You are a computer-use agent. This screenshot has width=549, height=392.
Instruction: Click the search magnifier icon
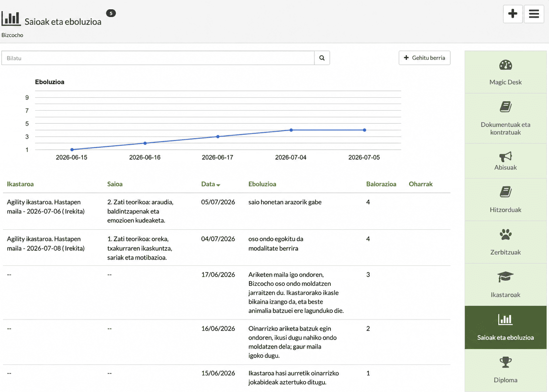click(x=322, y=58)
